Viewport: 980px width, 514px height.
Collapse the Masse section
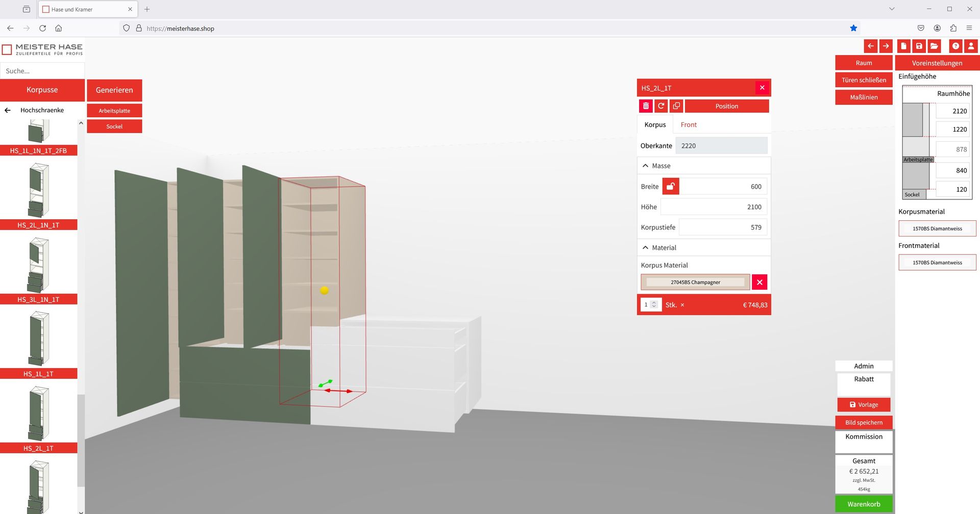(x=704, y=166)
